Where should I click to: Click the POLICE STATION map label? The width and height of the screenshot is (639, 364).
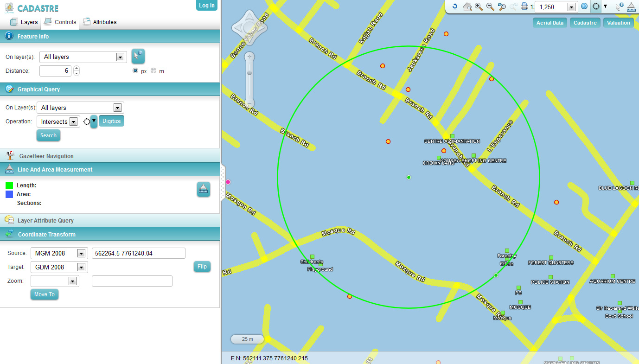click(550, 282)
